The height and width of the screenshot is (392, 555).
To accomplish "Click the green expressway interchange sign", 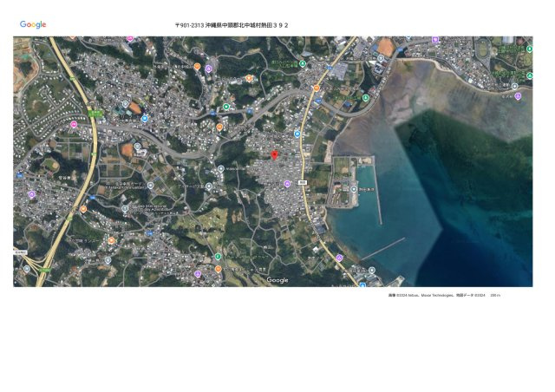I will click(95, 114).
